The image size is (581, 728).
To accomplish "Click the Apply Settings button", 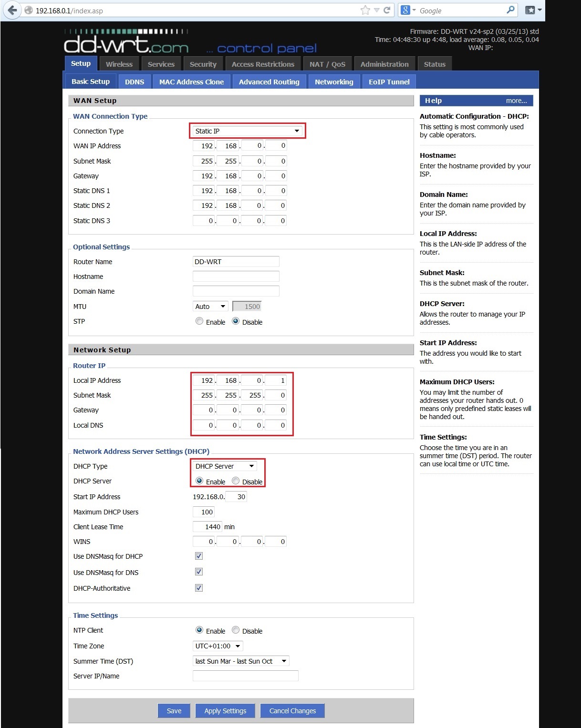I will tap(225, 711).
